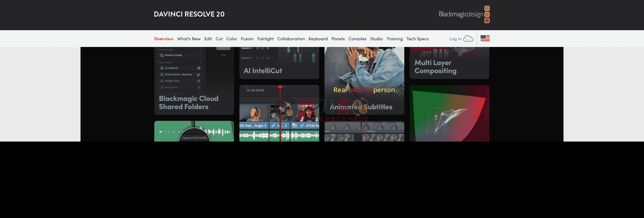Click the American flag language icon
644x218 pixels.
pos(485,38)
